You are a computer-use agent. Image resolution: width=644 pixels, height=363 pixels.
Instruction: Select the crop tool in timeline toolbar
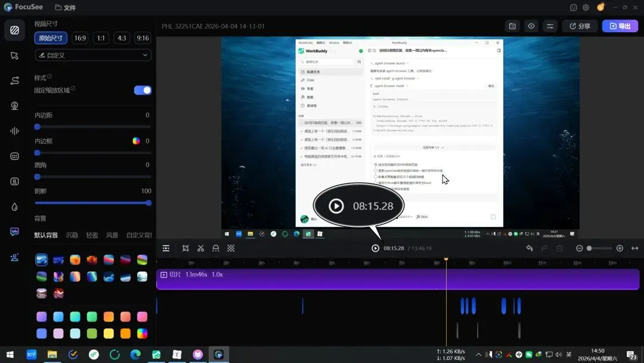185,248
